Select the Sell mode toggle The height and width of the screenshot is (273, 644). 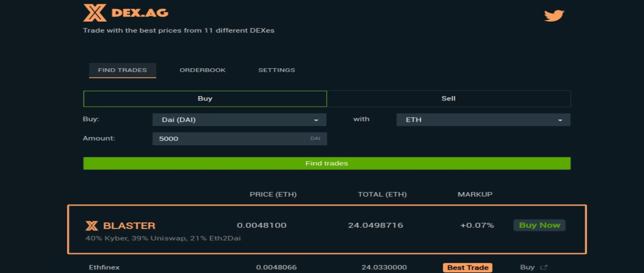tap(449, 99)
